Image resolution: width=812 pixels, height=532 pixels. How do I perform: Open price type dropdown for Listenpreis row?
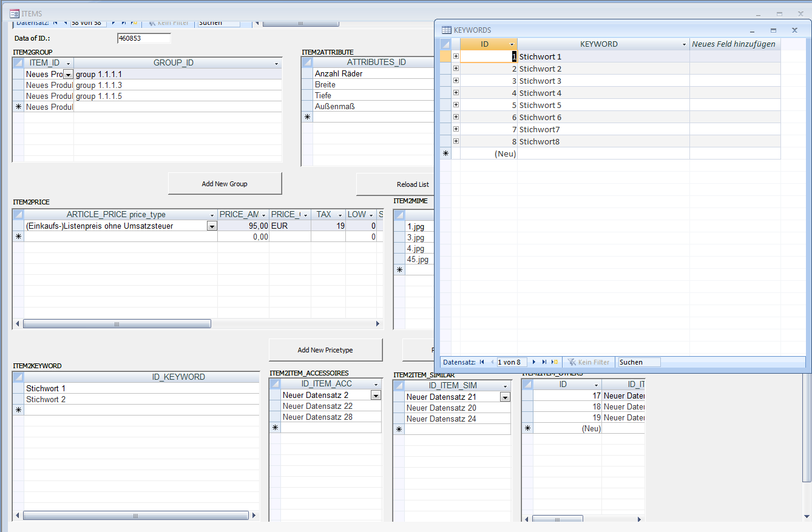212,226
